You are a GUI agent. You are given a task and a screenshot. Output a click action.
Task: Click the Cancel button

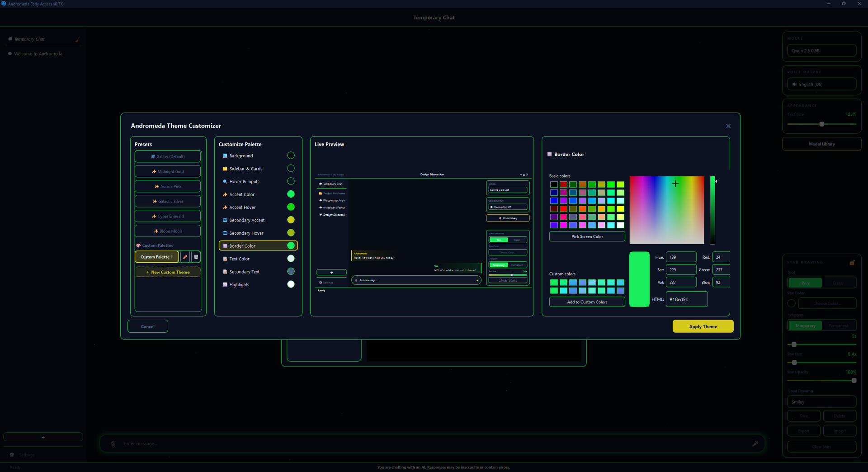coord(148,326)
